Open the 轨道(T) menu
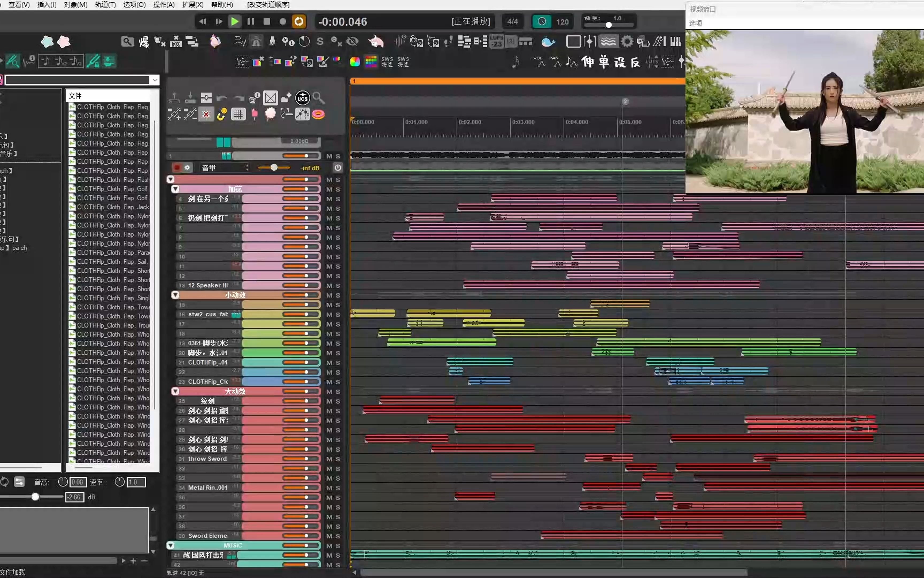 [105, 5]
